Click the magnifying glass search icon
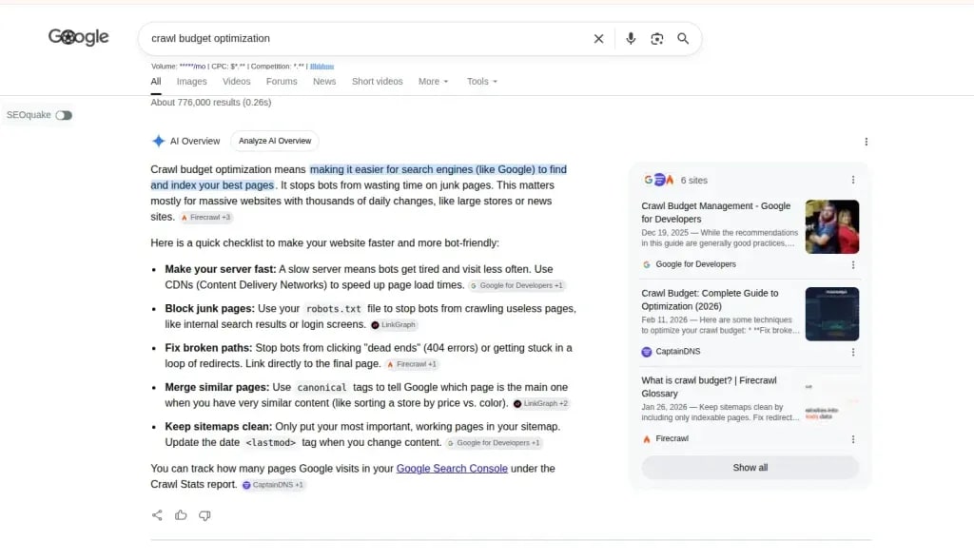The width and height of the screenshot is (974, 560). coord(683,38)
